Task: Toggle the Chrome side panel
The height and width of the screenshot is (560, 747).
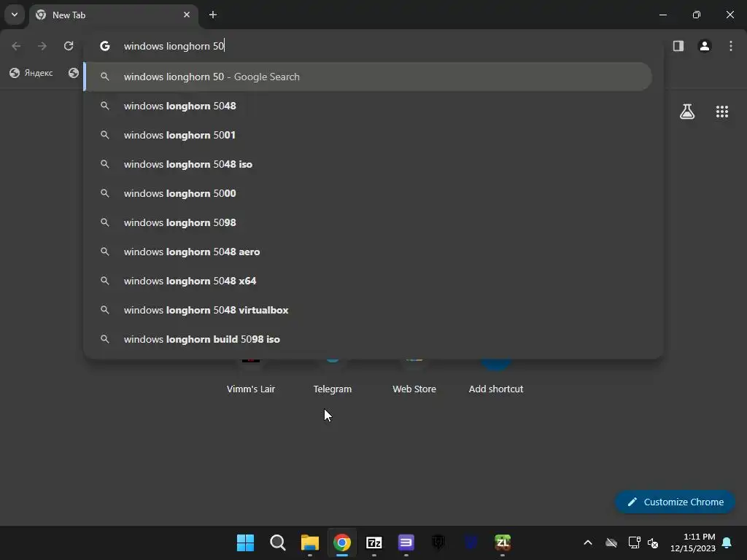Action: coord(678,46)
